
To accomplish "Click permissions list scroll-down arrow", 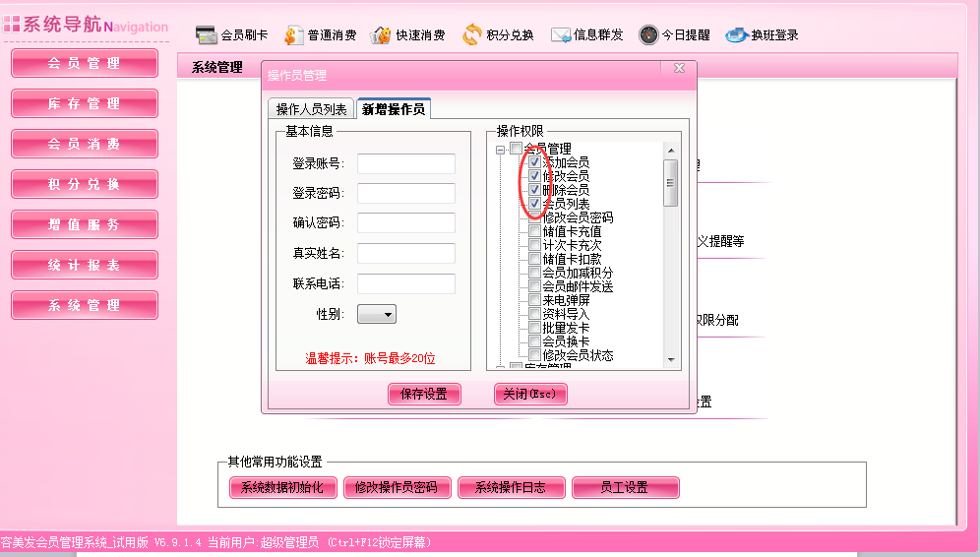I will (x=671, y=359).
